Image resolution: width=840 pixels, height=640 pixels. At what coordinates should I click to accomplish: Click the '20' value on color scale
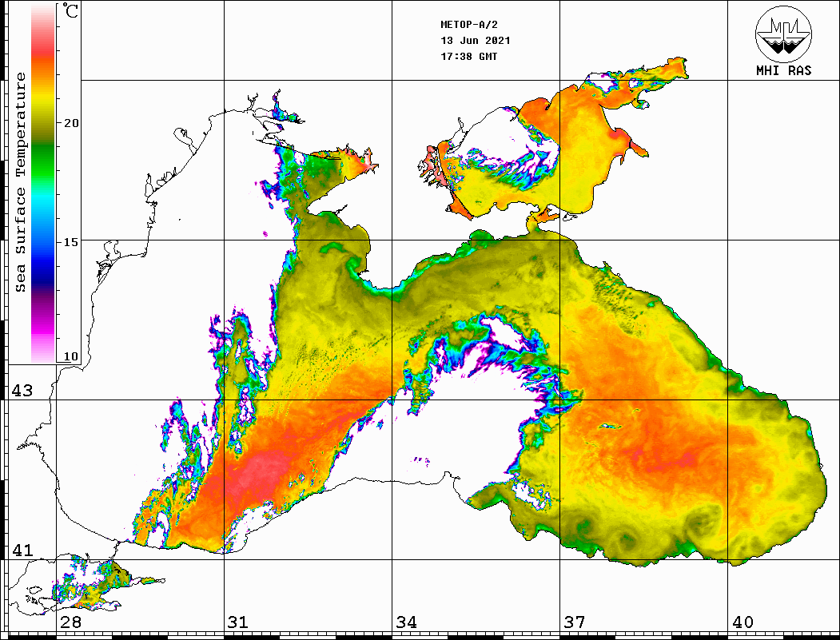pos(70,123)
